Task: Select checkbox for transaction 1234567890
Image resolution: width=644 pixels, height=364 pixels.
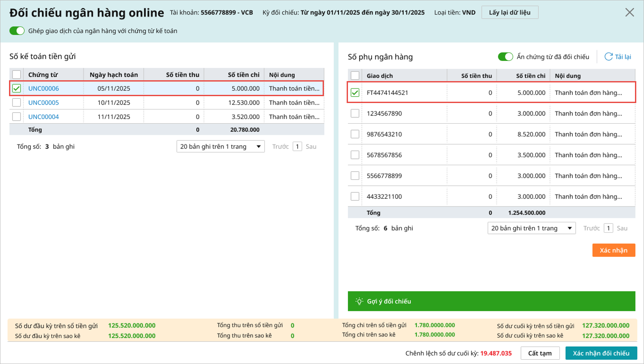Action: click(355, 113)
